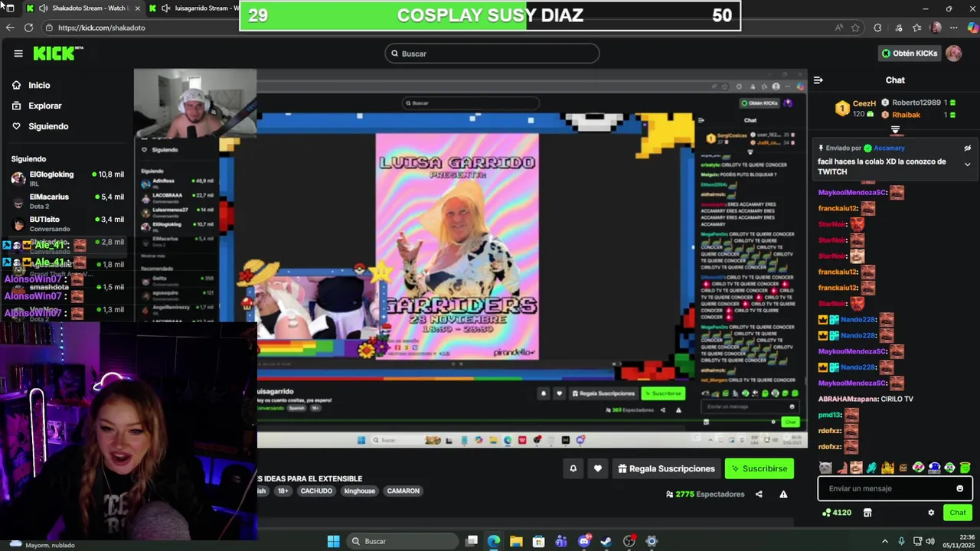
Task: Open Task View on taskbar
Action: point(472,541)
